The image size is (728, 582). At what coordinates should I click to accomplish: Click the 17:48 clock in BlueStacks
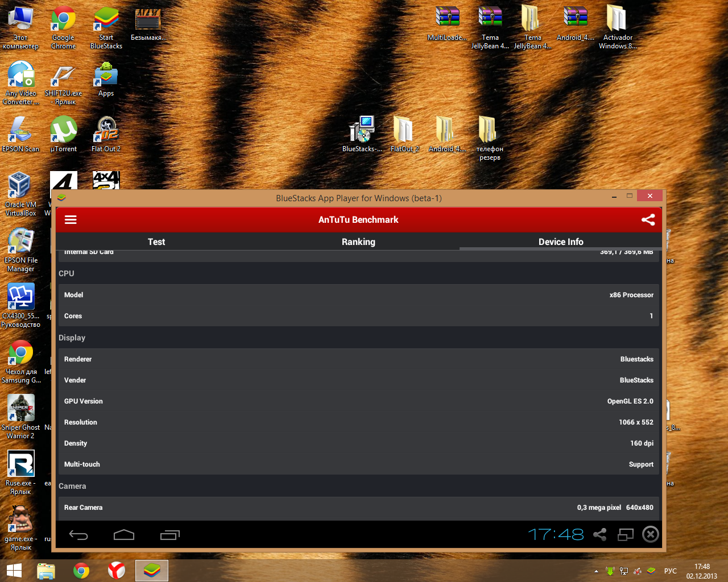(x=556, y=534)
